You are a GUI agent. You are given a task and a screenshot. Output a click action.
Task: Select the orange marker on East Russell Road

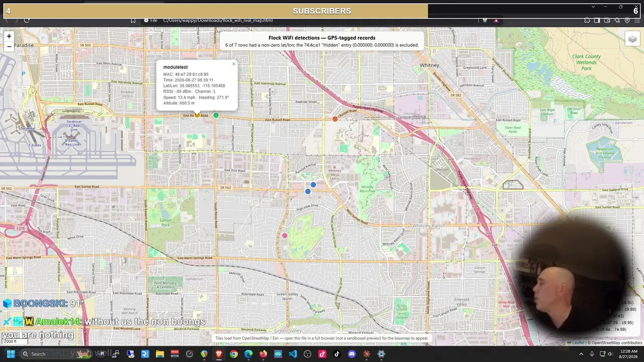coord(335,119)
